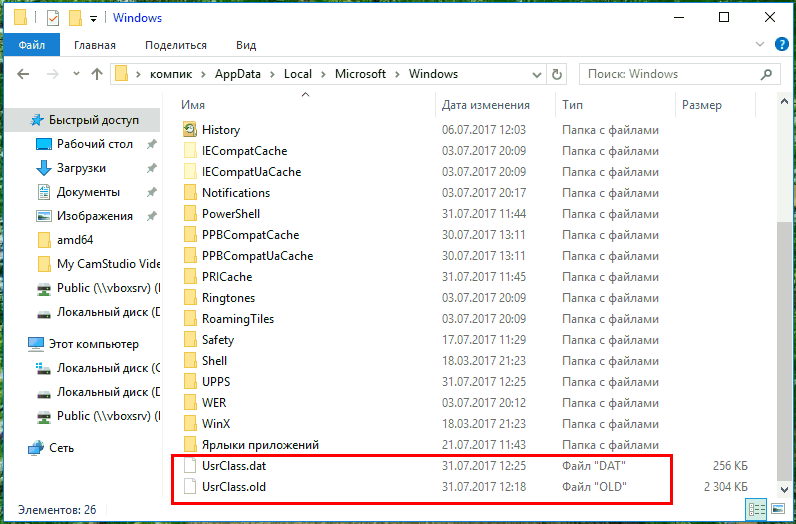
Task: Select the Ярлыки приложений folder name
Action: (260, 445)
